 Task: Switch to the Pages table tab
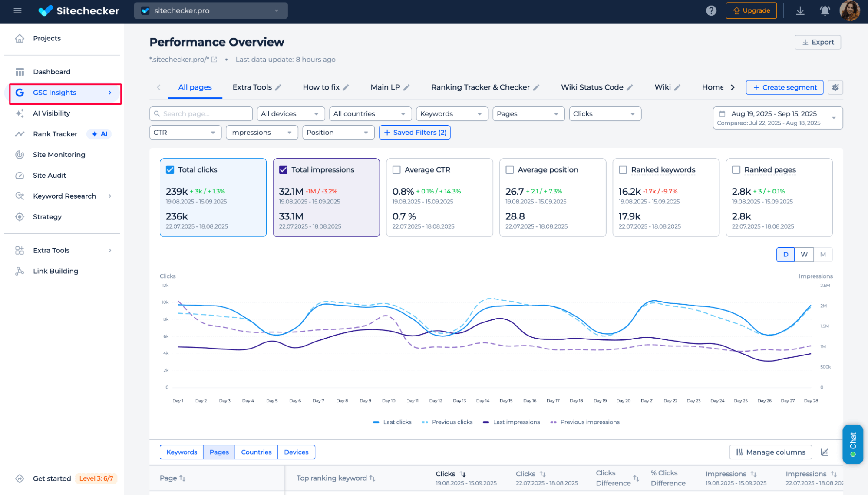pos(219,452)
